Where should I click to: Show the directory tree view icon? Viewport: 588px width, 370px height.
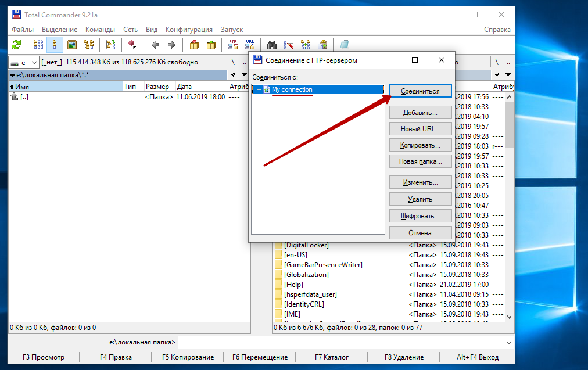pos(89,45)
